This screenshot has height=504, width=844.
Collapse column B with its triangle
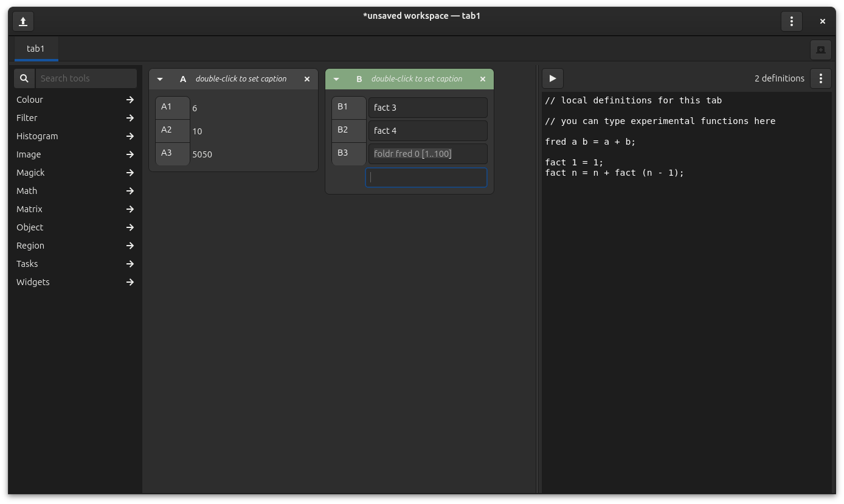(x=336, y=79)
